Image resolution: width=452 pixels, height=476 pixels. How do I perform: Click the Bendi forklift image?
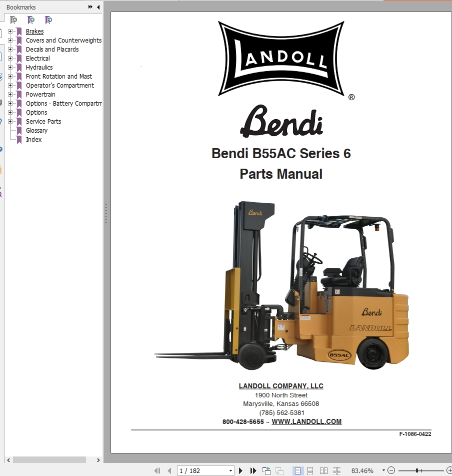click(x=281, y=285)
